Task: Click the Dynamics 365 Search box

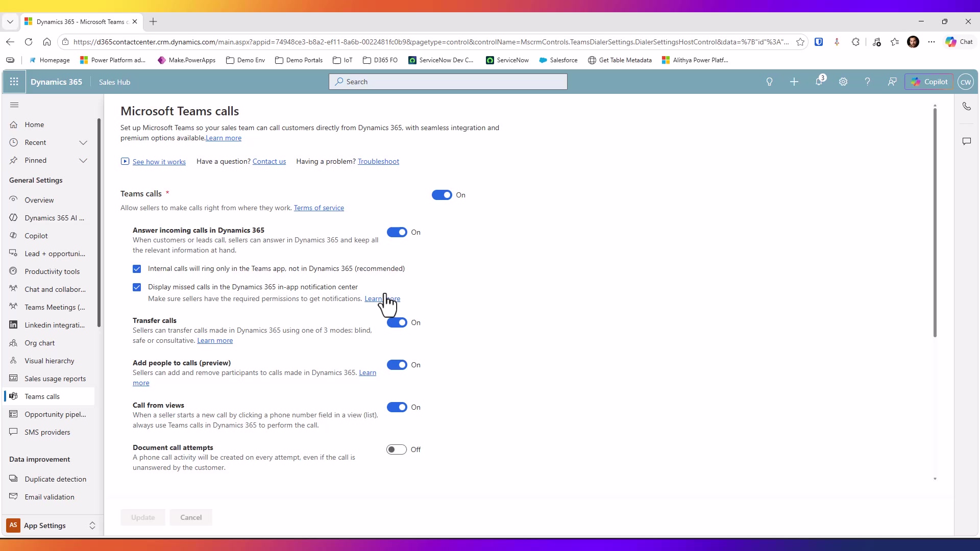Action: tap(448, 82)
